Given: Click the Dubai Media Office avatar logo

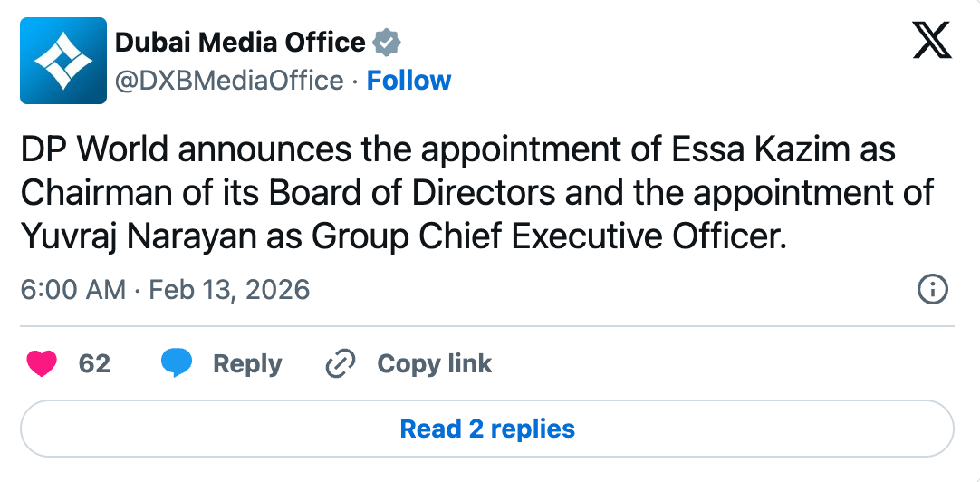Looking at the screenshot, I should pyautogui.click(x=63, y=61).
